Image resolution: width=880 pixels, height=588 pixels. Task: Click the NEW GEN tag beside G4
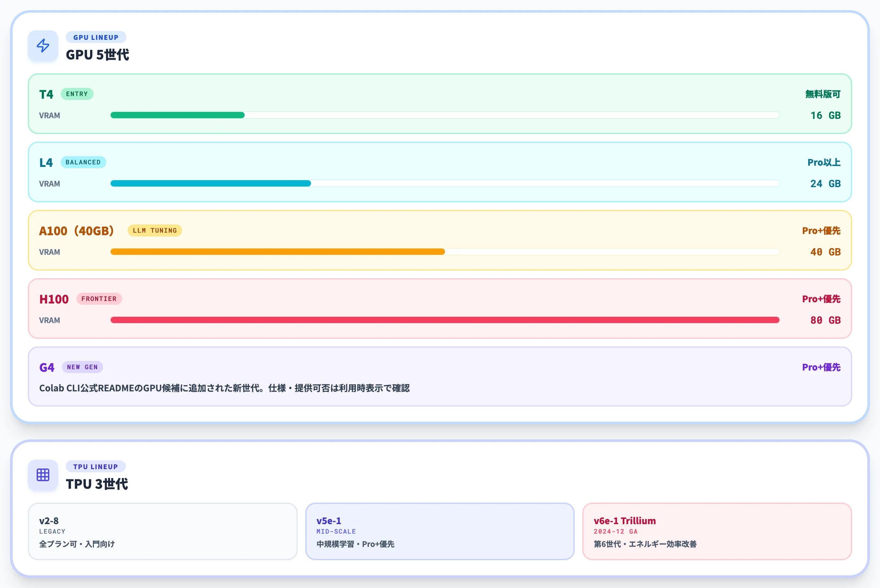coord(82,367)
